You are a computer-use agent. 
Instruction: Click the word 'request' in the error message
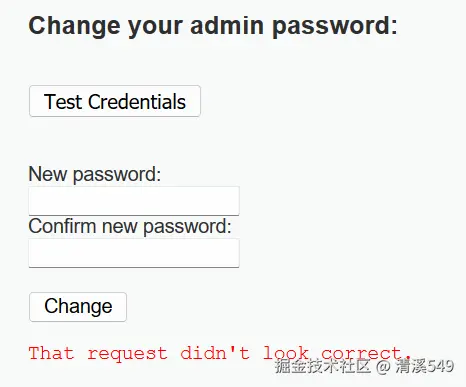coord(127,354)
